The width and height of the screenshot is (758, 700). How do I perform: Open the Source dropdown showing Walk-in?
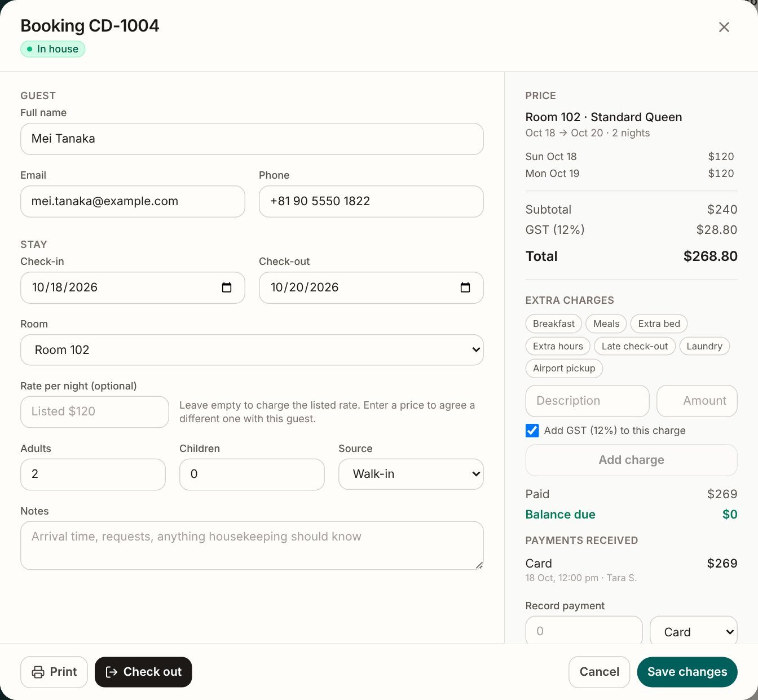(x=411, y=474)
